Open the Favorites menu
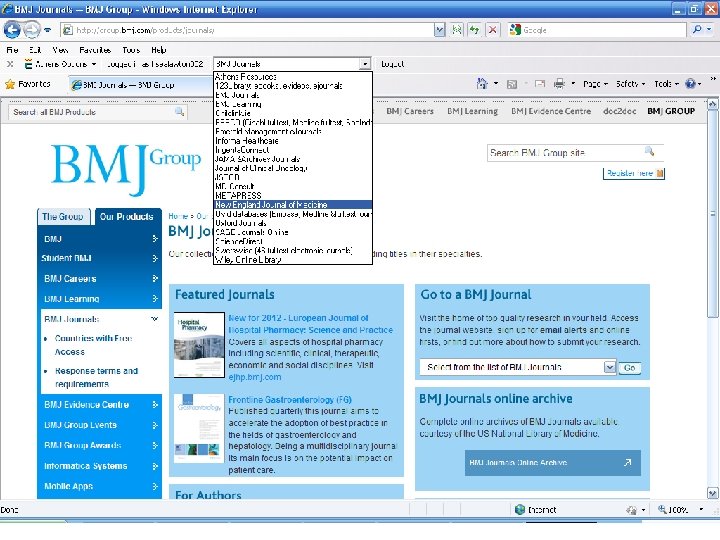The height and width of the screenshot is (540, 720). pyautogui.click(x=95, y=50)
